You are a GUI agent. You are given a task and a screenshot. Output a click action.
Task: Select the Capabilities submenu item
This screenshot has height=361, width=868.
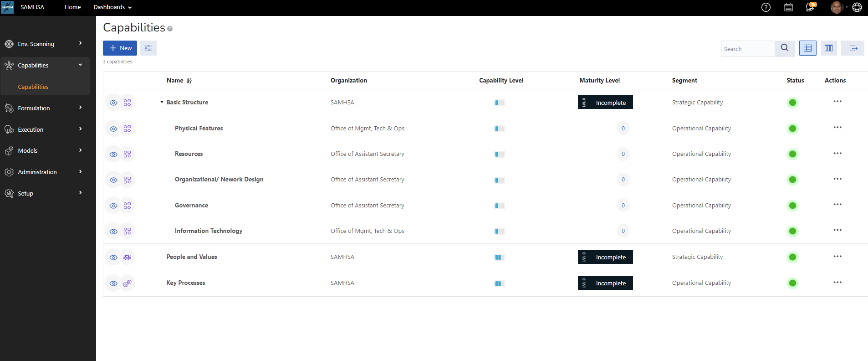(33, 87)
